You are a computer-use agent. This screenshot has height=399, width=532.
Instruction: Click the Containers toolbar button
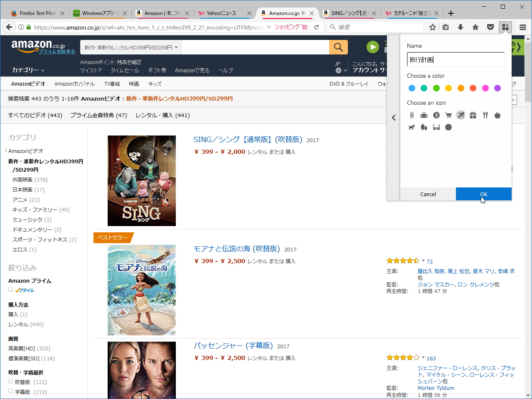[505, 27]
